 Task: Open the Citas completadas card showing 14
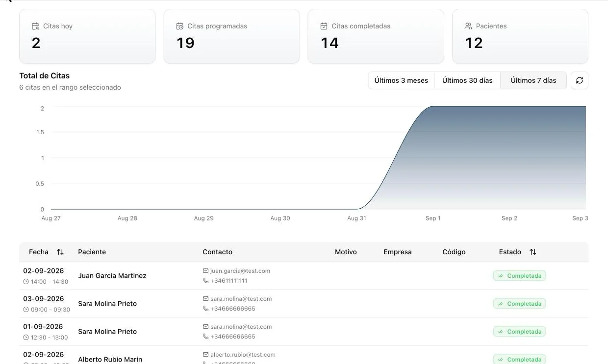pyautogui.click(x=376, y=36)
